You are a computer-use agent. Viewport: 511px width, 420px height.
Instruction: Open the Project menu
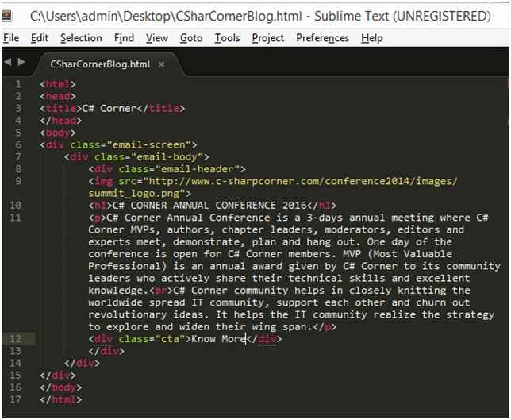pyautogui.click(x=268, y=38)
